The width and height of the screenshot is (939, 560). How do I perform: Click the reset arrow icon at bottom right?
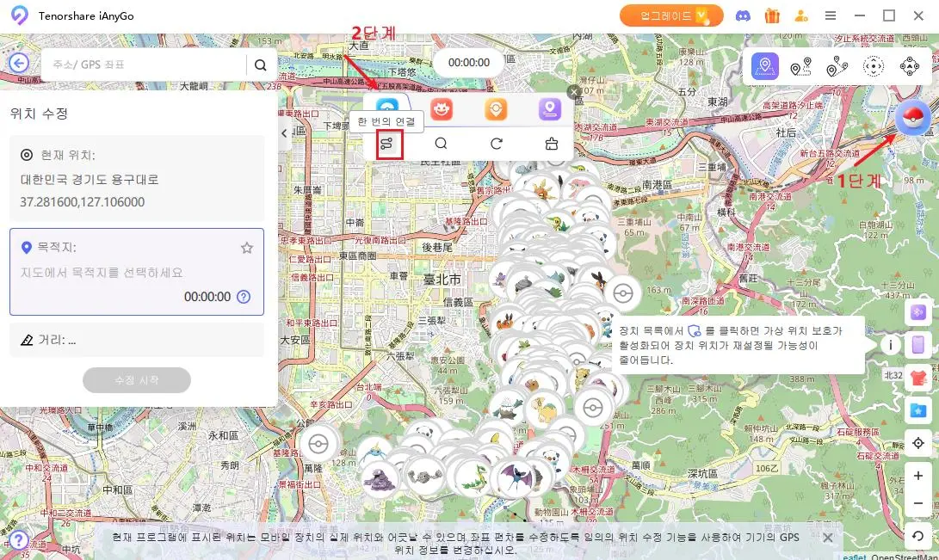[918, 535]
